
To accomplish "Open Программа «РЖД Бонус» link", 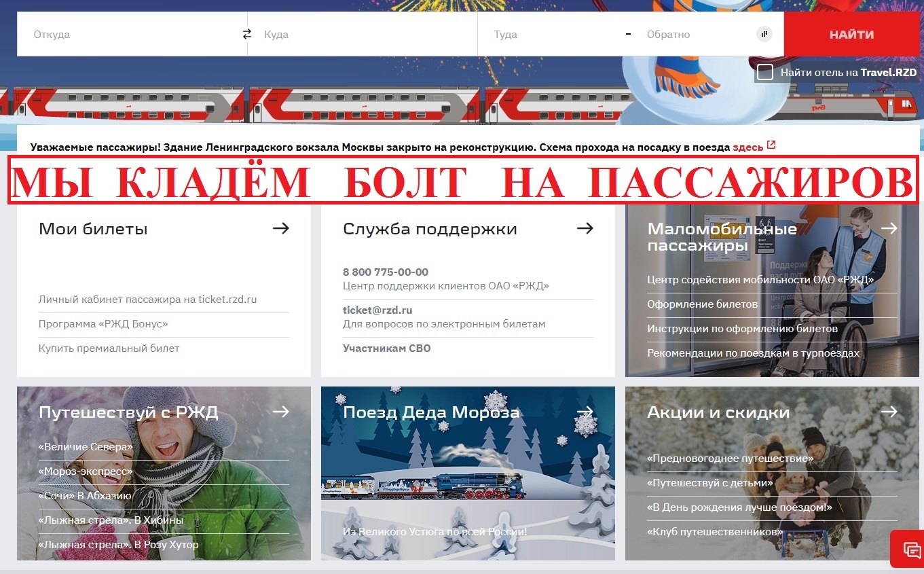I will click(103, 324).
